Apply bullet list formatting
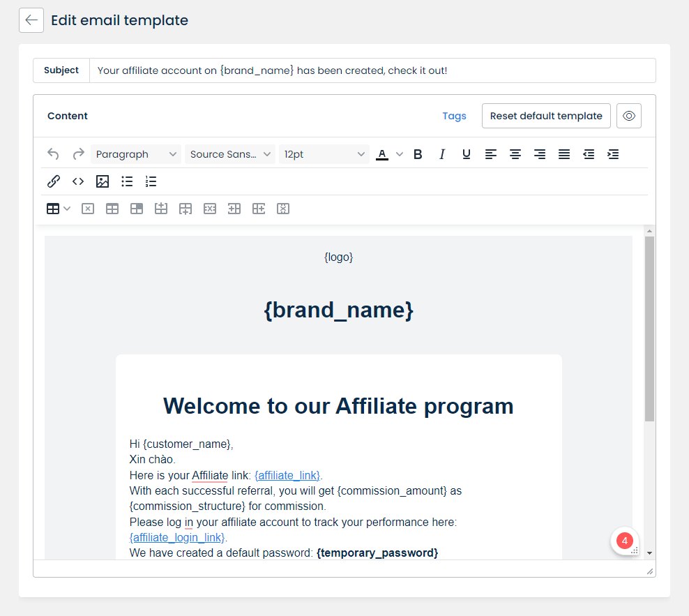Viewport: 689px width, 616px height. point(127,181)
